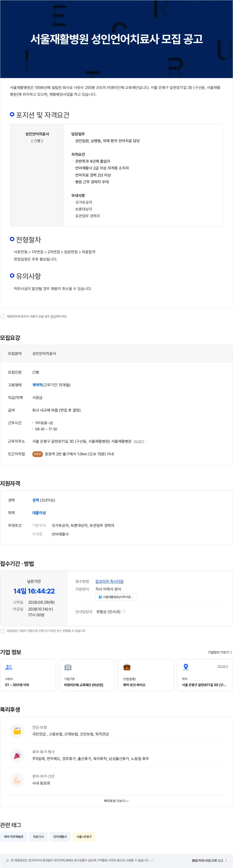The height and width of the screenshot is (868, 233).
Task: Click the 08:30 ~ 17:30 working hours
Action: coord(46,429)
